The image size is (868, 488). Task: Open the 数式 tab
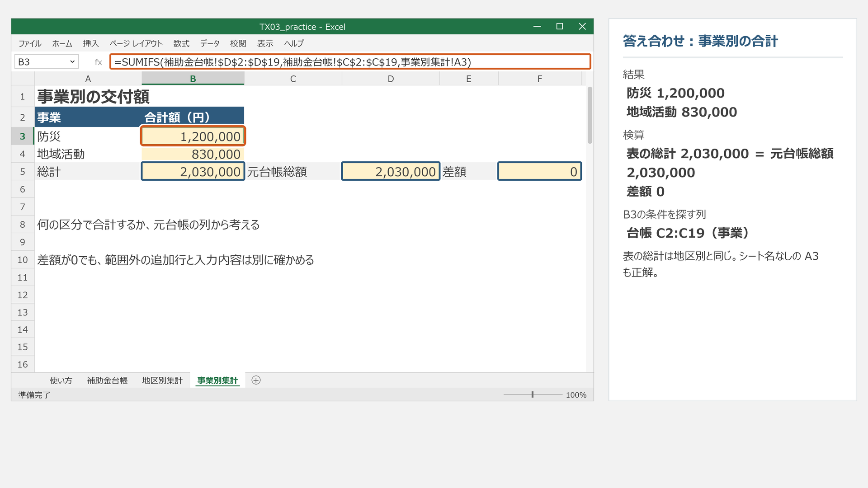[181, 43]
